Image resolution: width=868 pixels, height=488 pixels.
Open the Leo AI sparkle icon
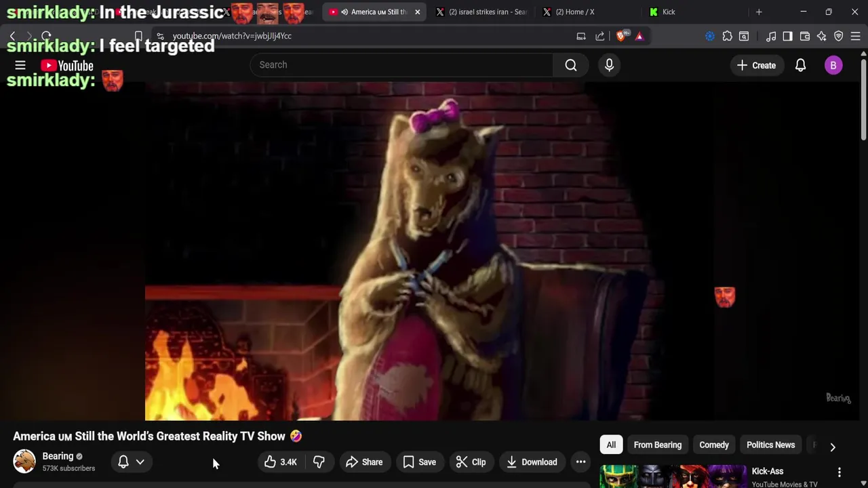pos(821,36)
